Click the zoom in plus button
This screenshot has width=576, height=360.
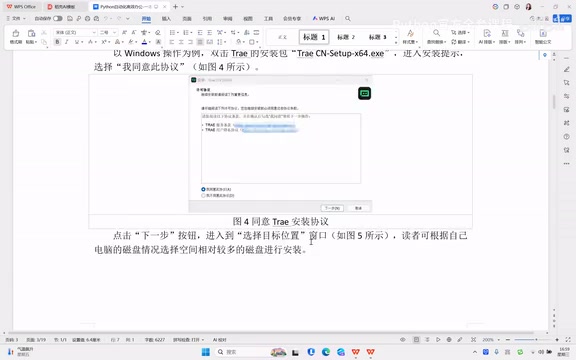click(x=557, y=340)
